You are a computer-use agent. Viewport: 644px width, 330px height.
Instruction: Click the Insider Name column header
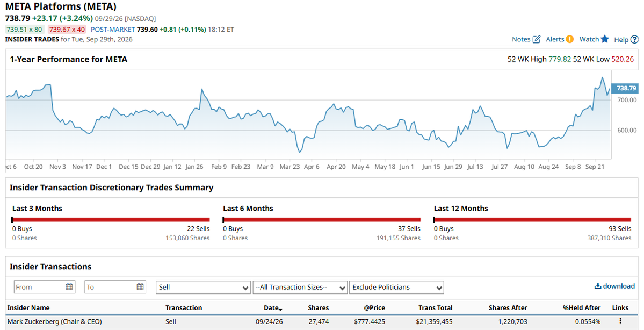[28, 307]
